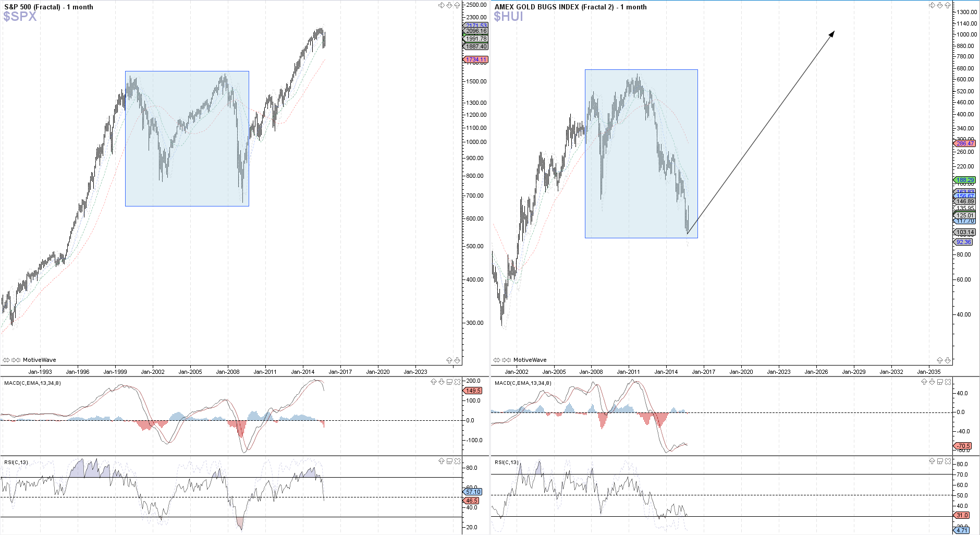Viewport: 980px width, 535px height.
Task: Click the red 46.5 RSI tag on the S&P panel
Action: coord(471,501)
